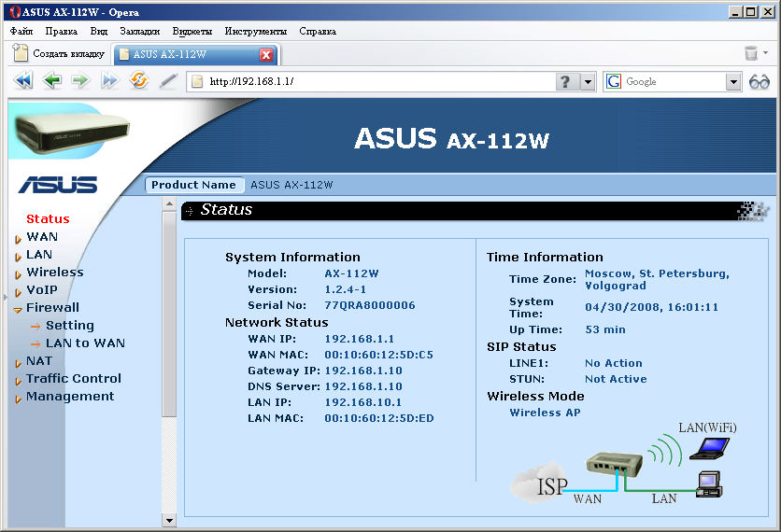This screenshot has width=781, height=532.
Task: Open the Справка menu
Action: click(318, 32)
